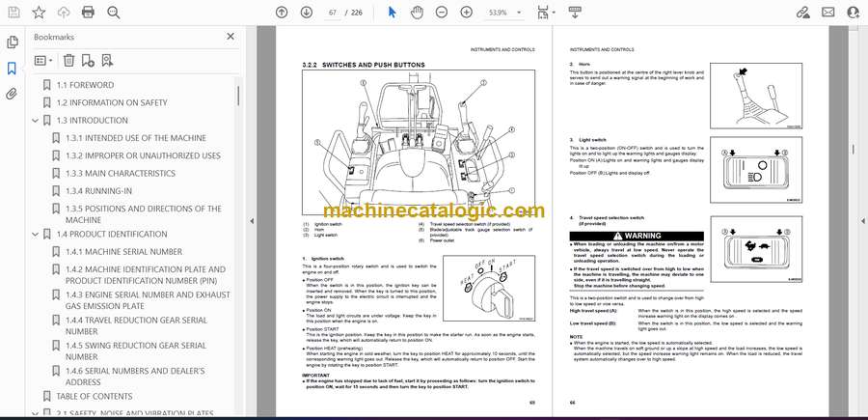Open 1.3.4 RUNNING-IN bookmark

(98, 191)
